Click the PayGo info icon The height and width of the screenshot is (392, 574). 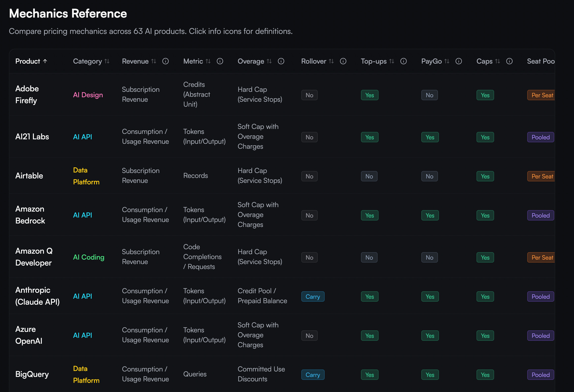(459, 61)
